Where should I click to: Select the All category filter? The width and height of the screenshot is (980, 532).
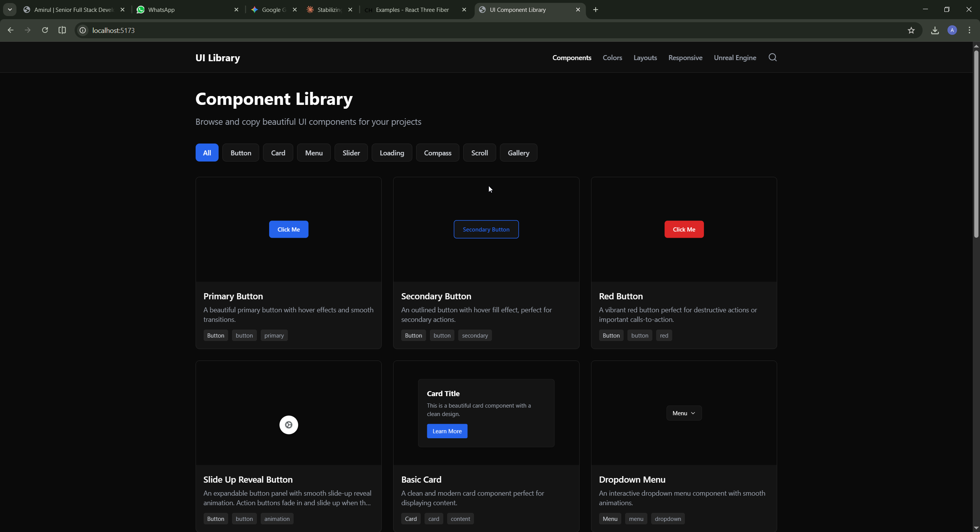tap(207, 153)
